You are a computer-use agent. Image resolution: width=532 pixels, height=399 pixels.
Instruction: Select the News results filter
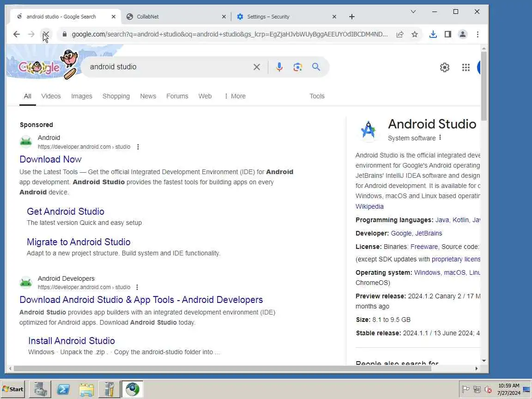[148, 97]
